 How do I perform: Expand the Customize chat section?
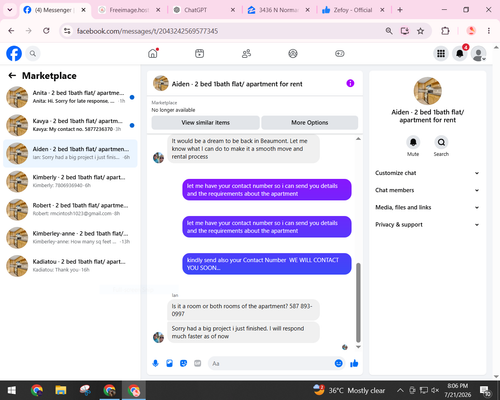427,173
